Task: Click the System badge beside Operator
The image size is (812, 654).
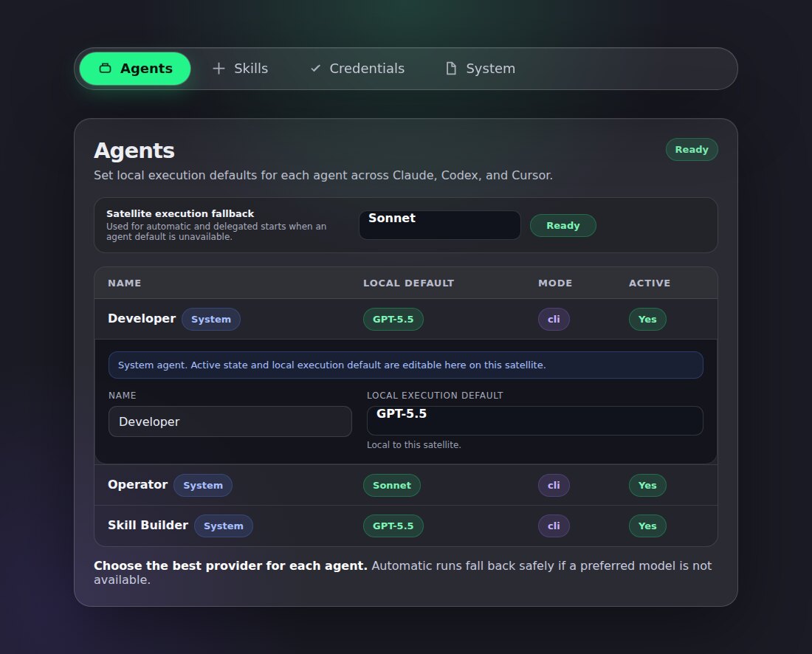Action: click(x=202, y=485)
